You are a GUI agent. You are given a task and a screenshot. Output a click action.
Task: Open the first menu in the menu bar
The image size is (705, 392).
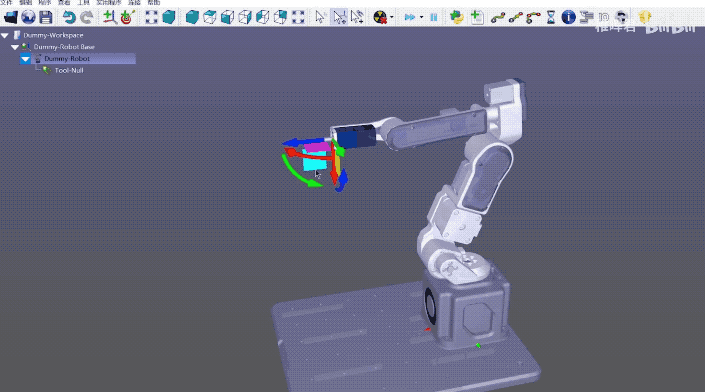click(x=6, y=3)
